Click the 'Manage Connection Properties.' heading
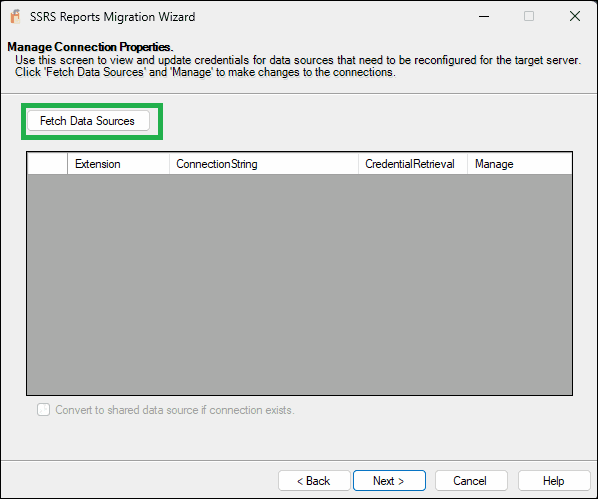This screenshot has width=598, height=499. (90, 47)
